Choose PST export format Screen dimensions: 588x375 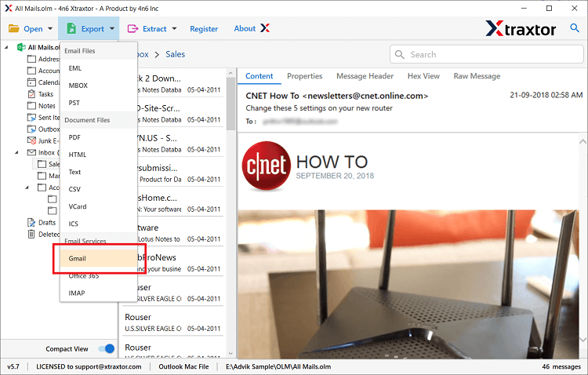pyautogui.click(x=98, y=103)
